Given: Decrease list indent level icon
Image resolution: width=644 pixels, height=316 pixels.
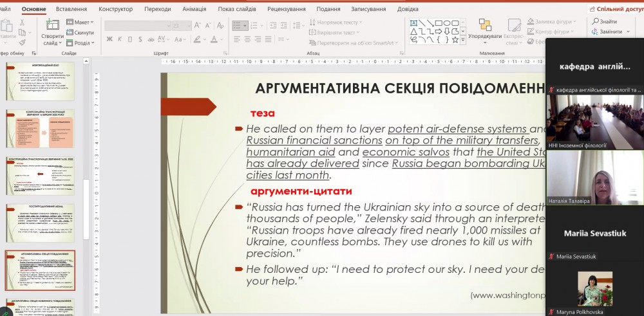Looking at the screenshot, I should (273, 26).
